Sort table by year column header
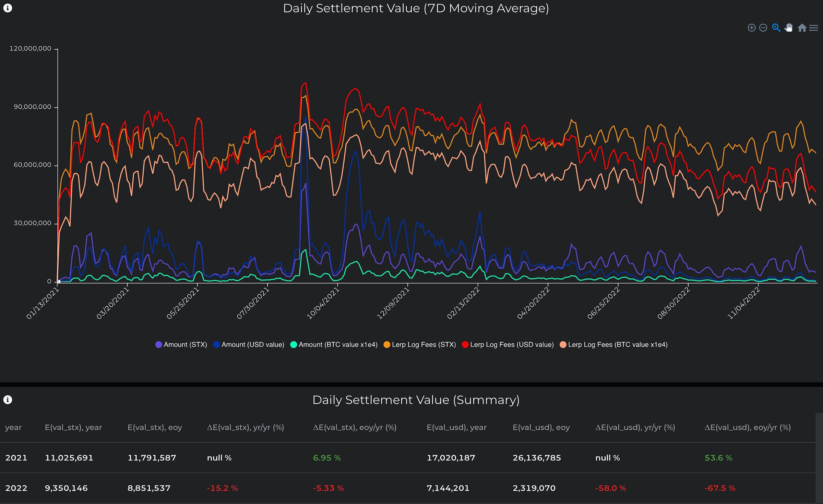 click(x=13, y=427)
